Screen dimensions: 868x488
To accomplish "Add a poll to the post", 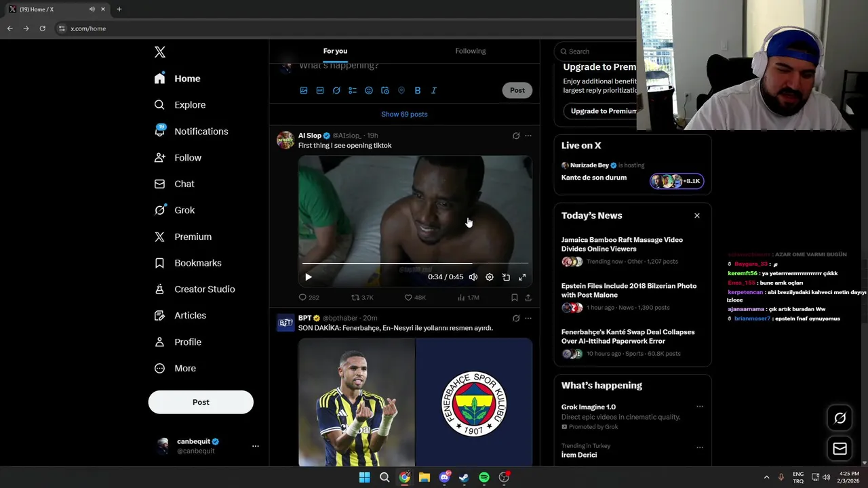I will point(353,90).
